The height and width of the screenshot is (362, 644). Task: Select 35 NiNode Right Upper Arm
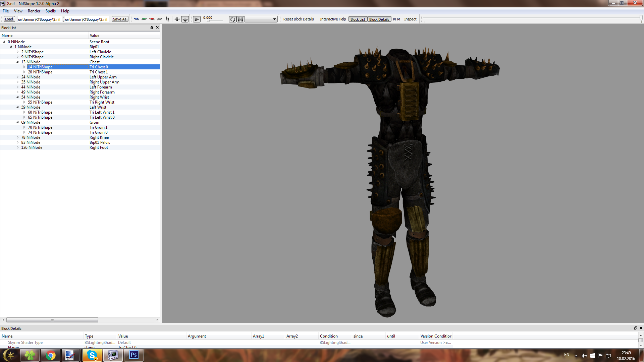coord(80,82)
